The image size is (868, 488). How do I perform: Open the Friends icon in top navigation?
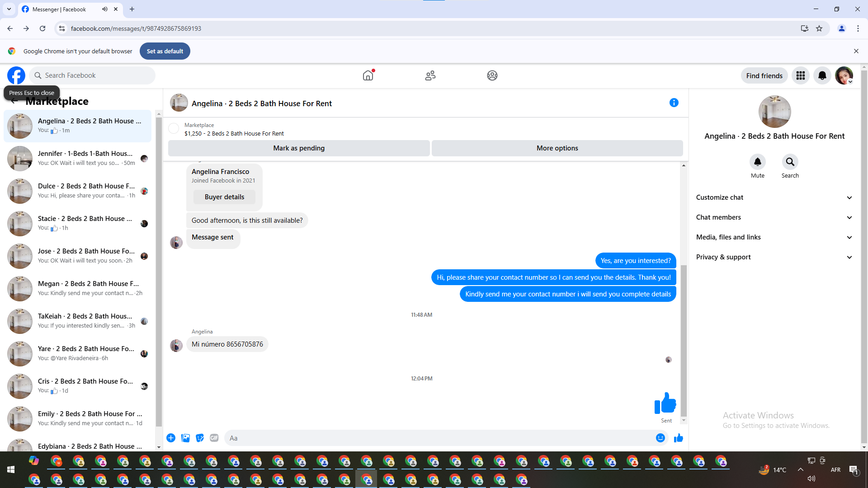point(430,75)
